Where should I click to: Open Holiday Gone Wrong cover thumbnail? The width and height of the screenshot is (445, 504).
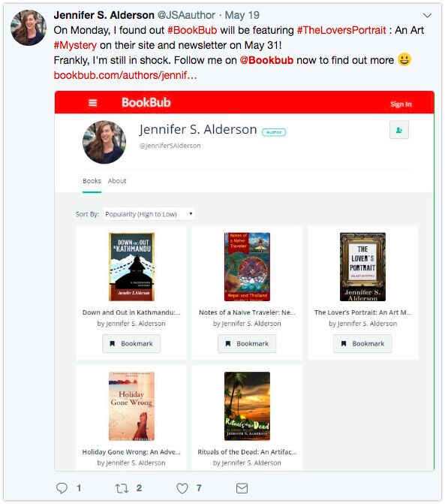(x=131, y=406)
